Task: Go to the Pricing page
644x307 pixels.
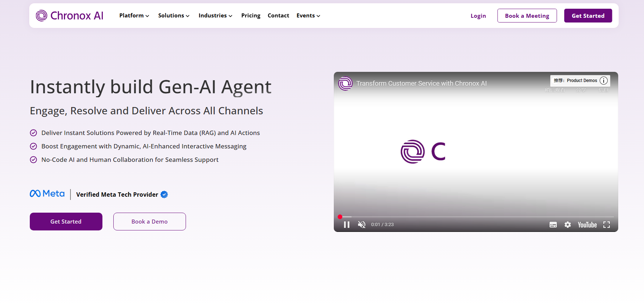Action: pos(251,16)
